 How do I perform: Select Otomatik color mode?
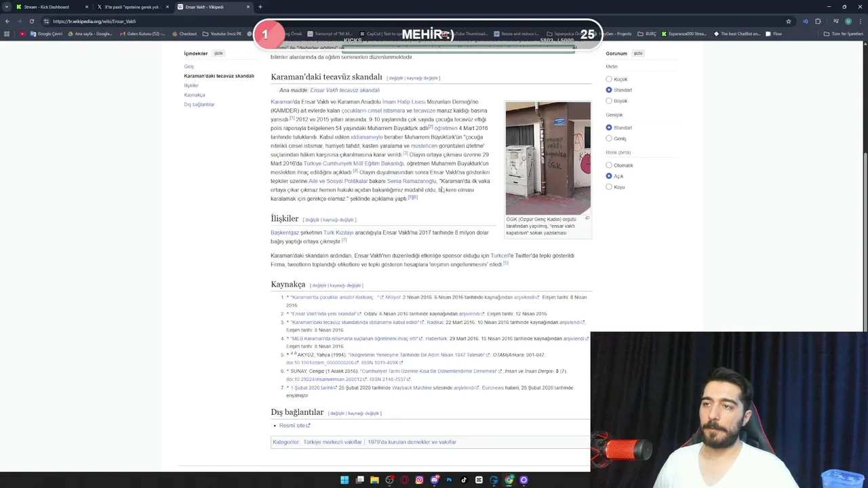click(x=609, y=165)
